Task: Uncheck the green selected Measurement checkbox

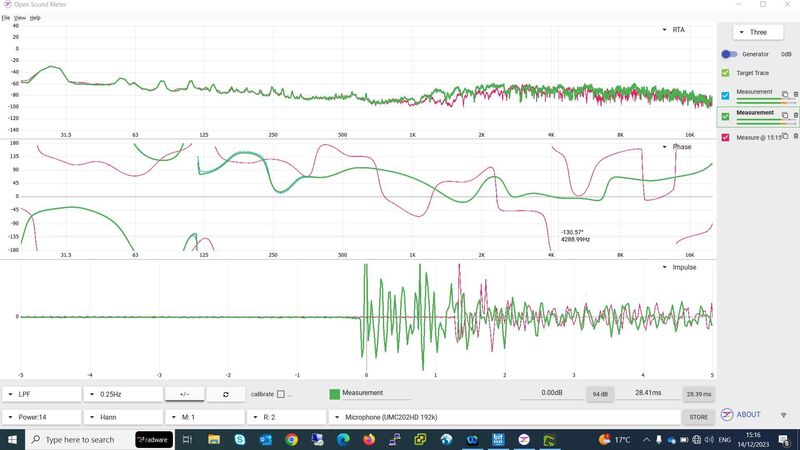Action: tap(726, 116)
